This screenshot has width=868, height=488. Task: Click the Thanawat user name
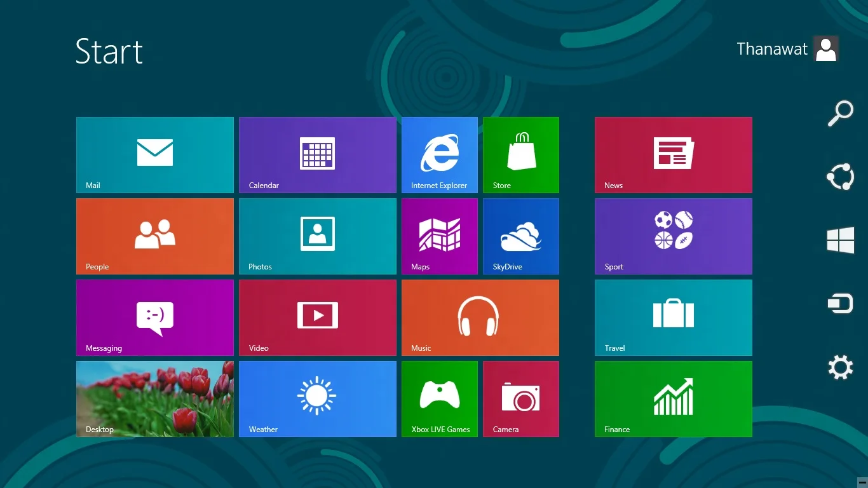click(772, 49)
